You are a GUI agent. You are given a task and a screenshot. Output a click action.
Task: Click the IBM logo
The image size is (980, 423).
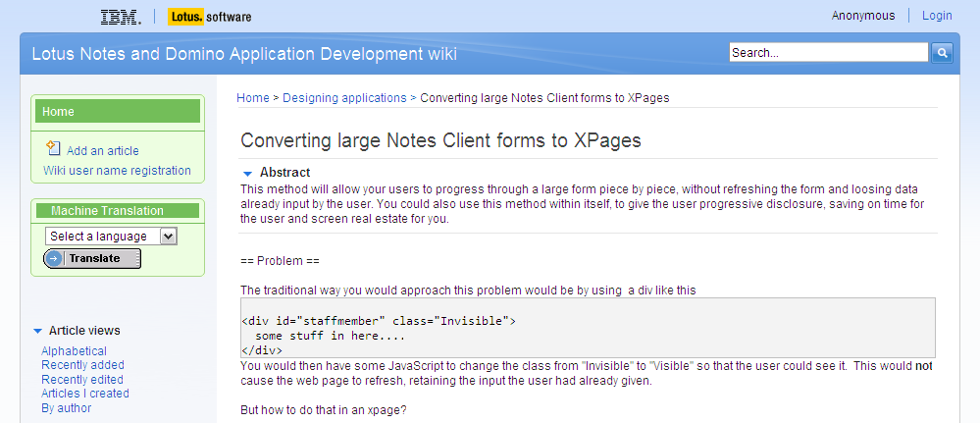121,18
